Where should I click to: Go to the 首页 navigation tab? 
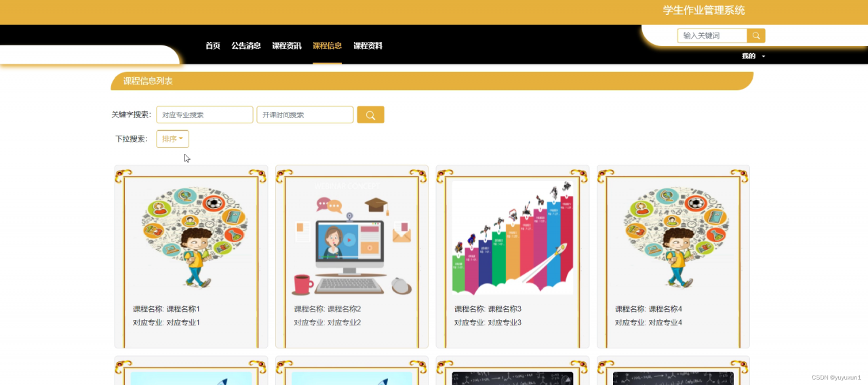tap(213, 46)
